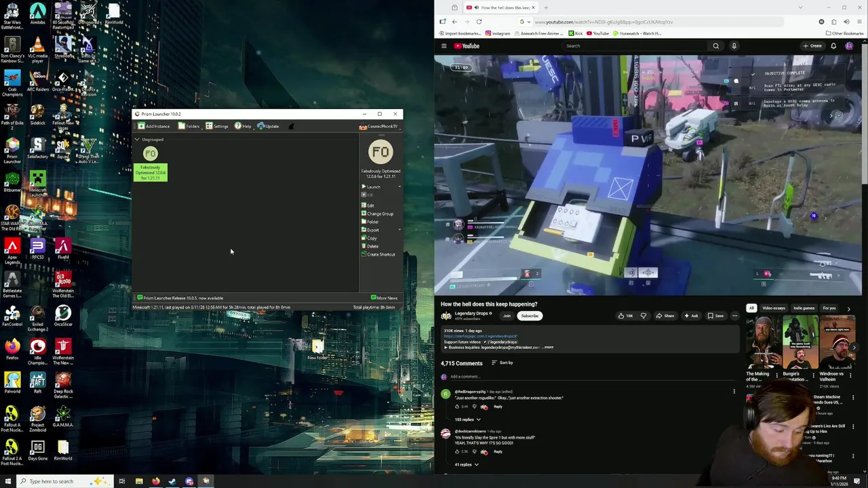Expand the 103 replies thread

pyautogui.click(x=467, y=420)
